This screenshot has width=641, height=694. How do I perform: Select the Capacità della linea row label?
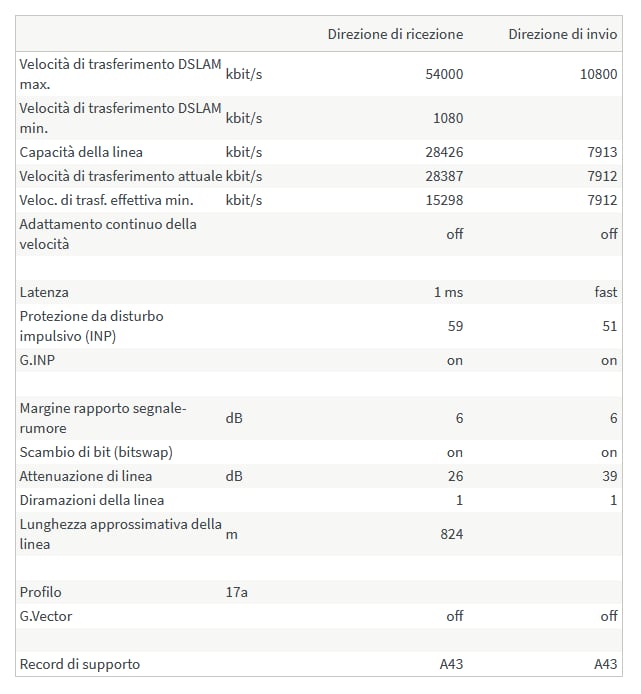pos(81,152)
